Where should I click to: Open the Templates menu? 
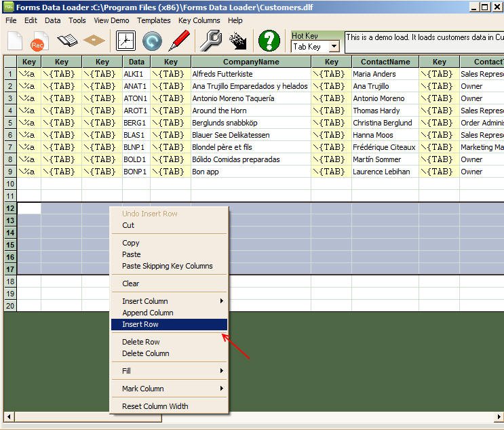(154, 20)
